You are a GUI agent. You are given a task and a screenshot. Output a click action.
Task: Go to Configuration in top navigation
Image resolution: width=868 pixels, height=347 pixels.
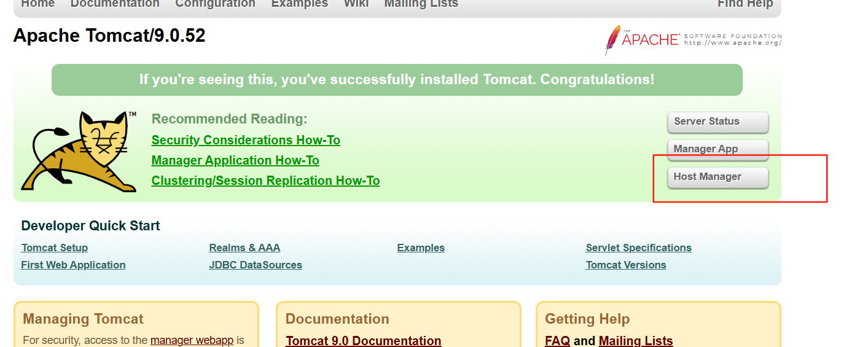[x=215, y=4]
